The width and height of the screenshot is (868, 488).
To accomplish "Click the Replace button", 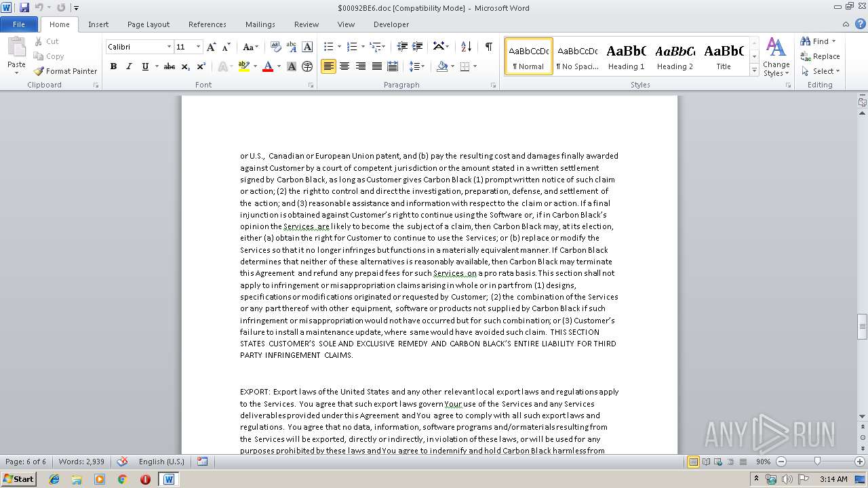I will (820, 56).
